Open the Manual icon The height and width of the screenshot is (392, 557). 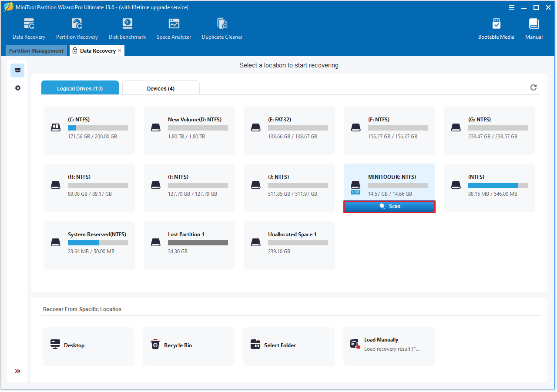(534, 29)
